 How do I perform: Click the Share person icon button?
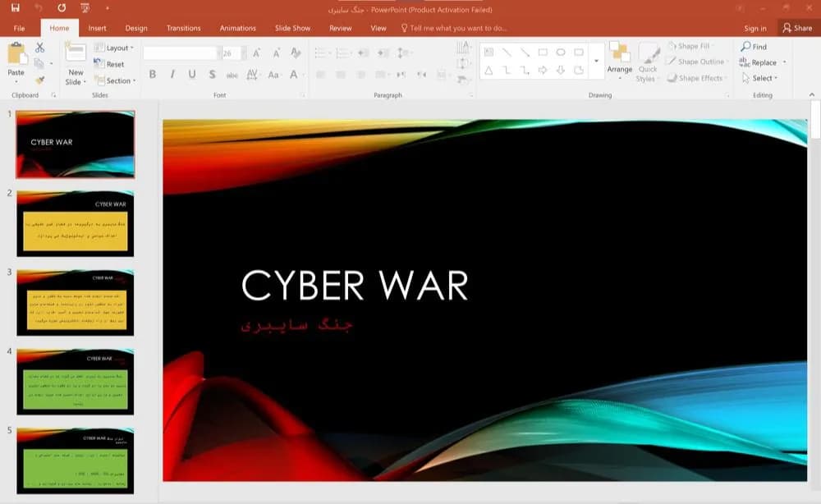coord(798,28)
